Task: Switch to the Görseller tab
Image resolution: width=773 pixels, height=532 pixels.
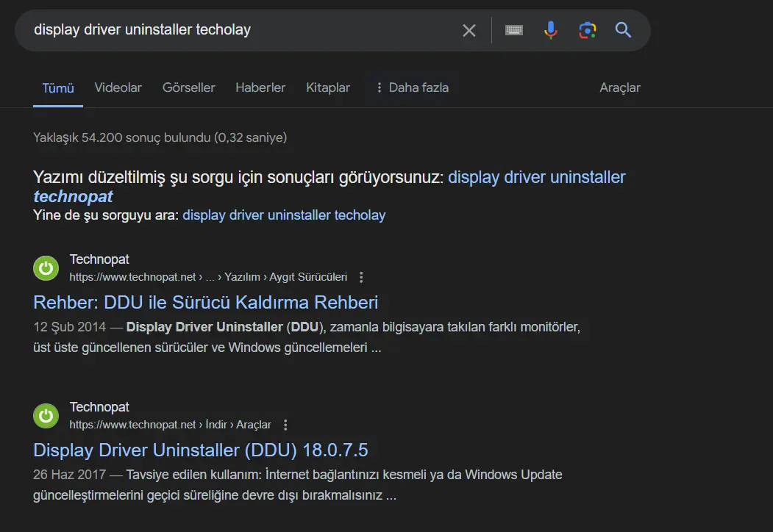Action: point(189,87)
